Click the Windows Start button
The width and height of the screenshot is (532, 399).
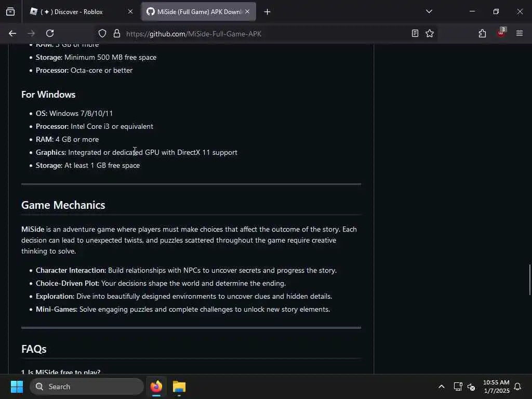tap(17, 387)
